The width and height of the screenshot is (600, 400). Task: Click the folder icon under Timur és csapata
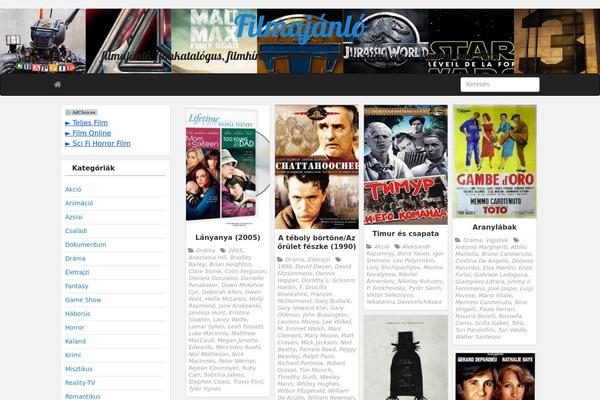tap(369, 247)
